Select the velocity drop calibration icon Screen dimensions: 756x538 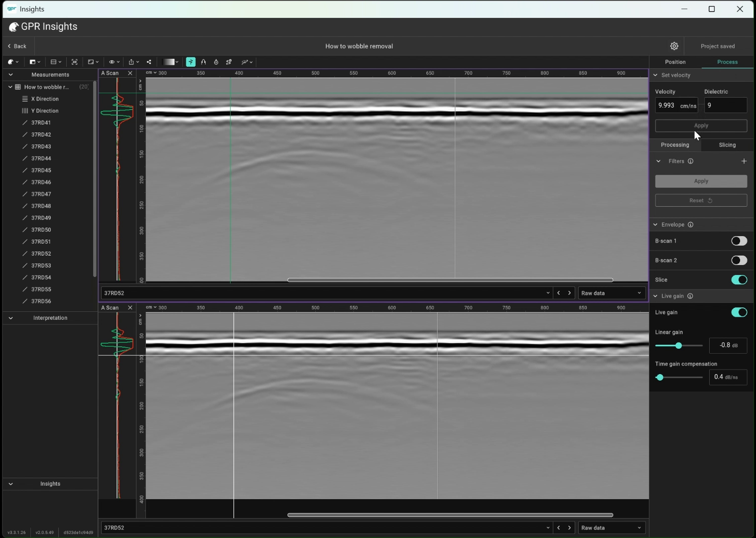click(216, 62)
